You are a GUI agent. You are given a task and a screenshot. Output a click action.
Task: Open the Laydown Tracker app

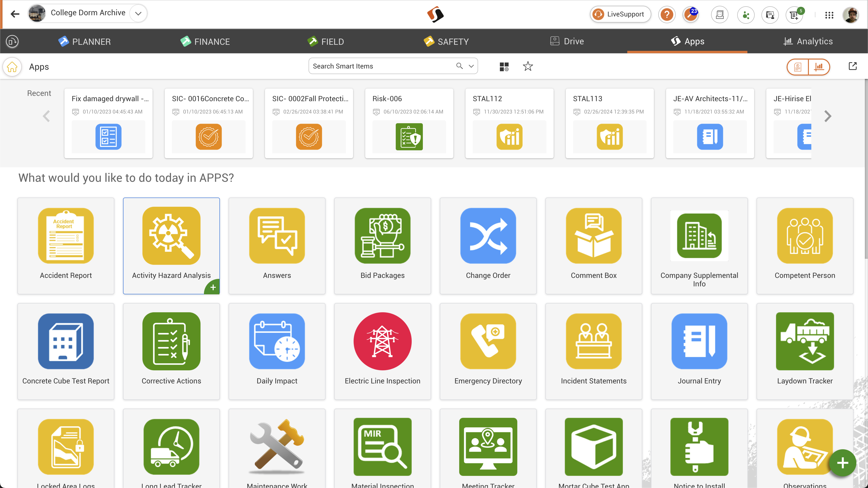(x=805, y=351)
